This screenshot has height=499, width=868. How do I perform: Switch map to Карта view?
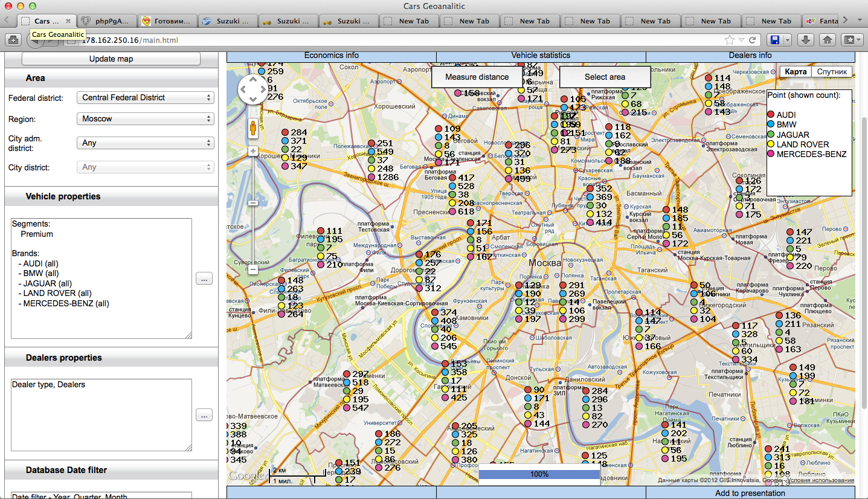pos(796,71)
